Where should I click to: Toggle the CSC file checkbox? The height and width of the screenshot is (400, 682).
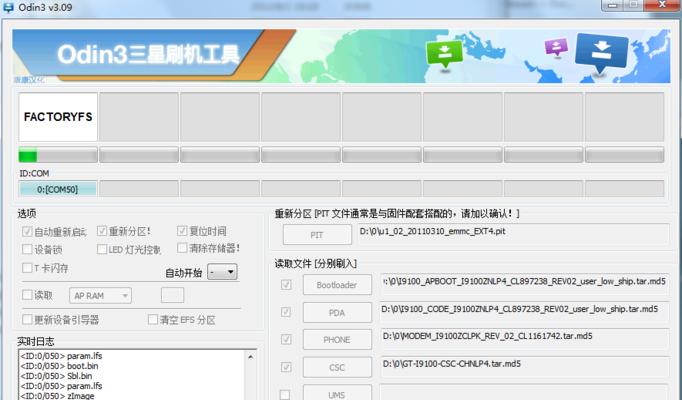(x=286, y=367)
